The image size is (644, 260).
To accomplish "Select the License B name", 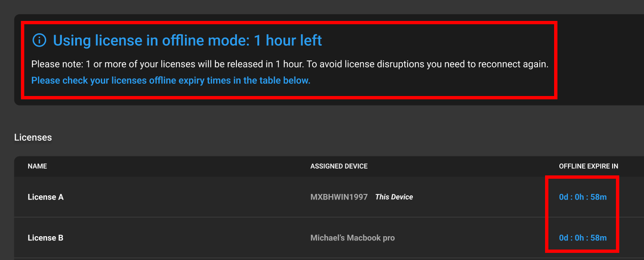I will 46,238.
